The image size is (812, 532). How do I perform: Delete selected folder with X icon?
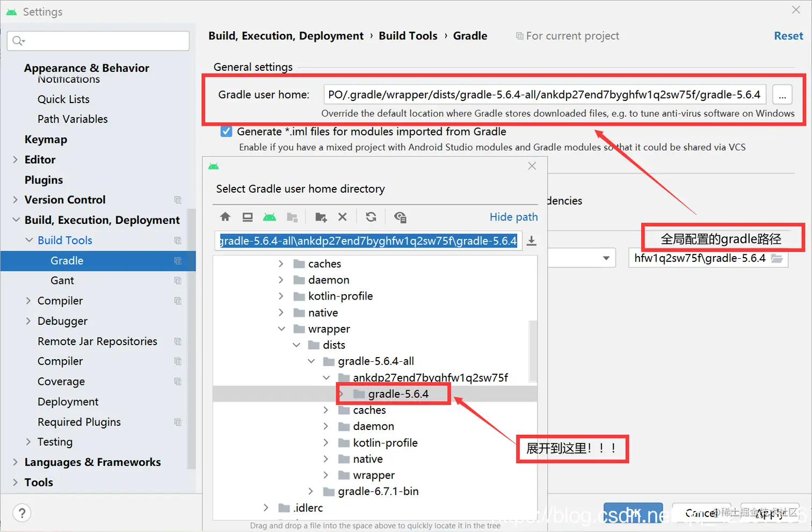coord(343,217)
